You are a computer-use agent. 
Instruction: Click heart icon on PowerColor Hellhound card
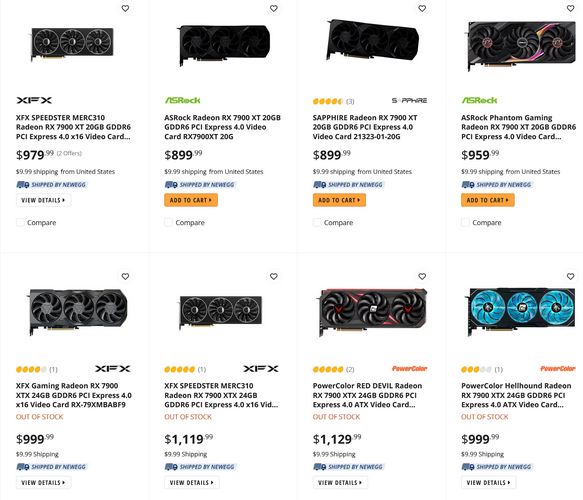click(570, 276)
